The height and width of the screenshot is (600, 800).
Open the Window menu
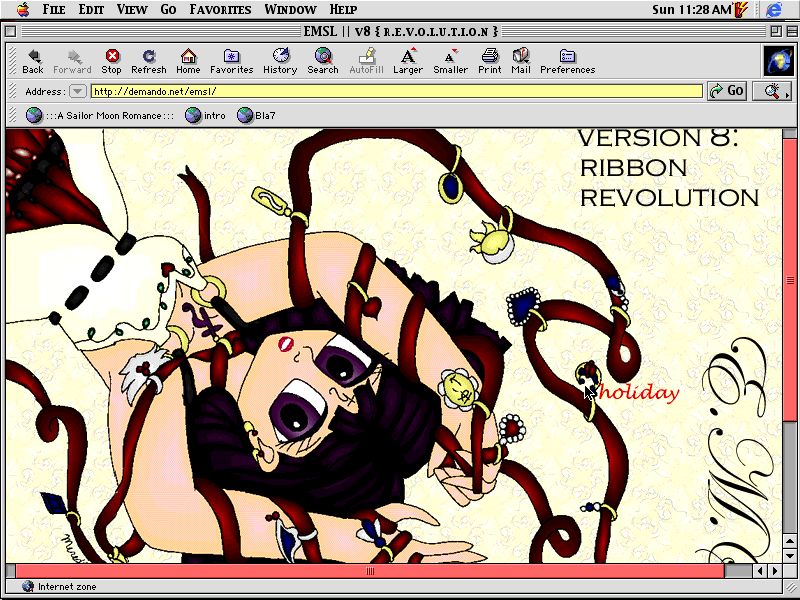290,10
